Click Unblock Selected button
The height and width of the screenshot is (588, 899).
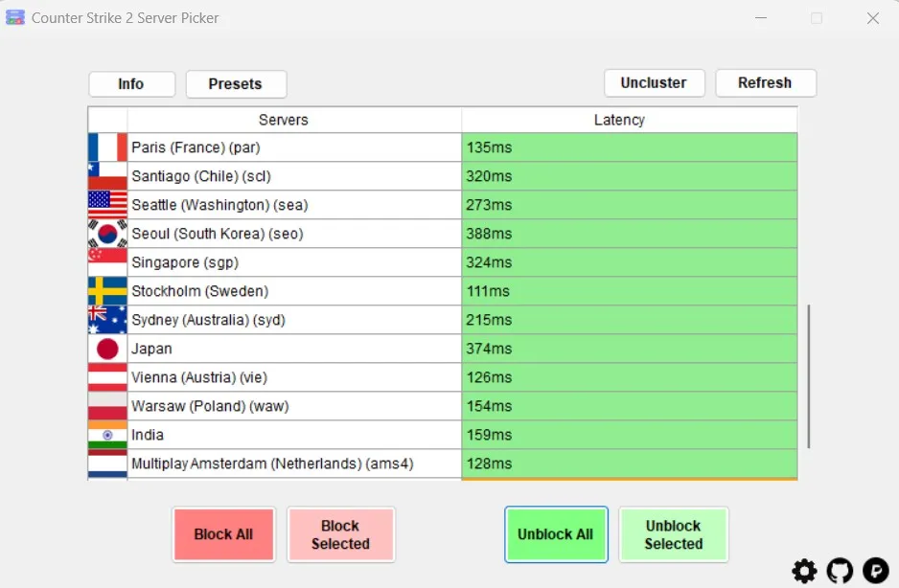(674, 534)
